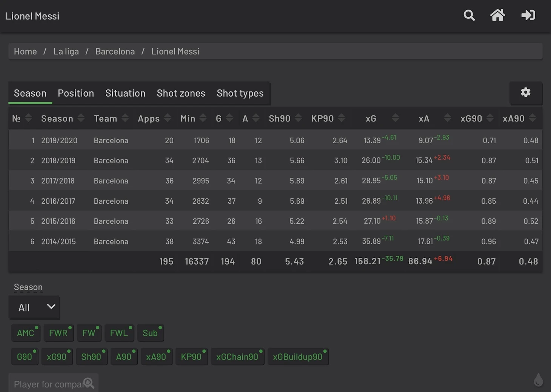Click the Season label above dropdown
This screenshot has height=392, width=551.
[28, 287]
